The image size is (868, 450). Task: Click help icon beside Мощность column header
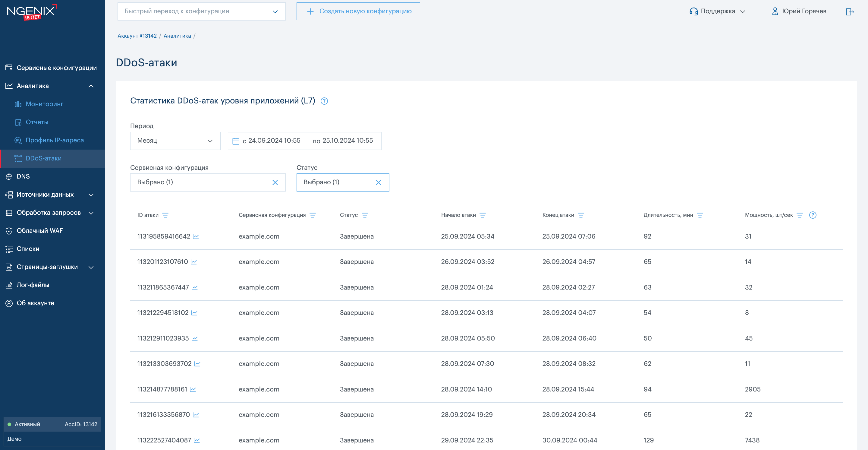[x=813, y=215]
